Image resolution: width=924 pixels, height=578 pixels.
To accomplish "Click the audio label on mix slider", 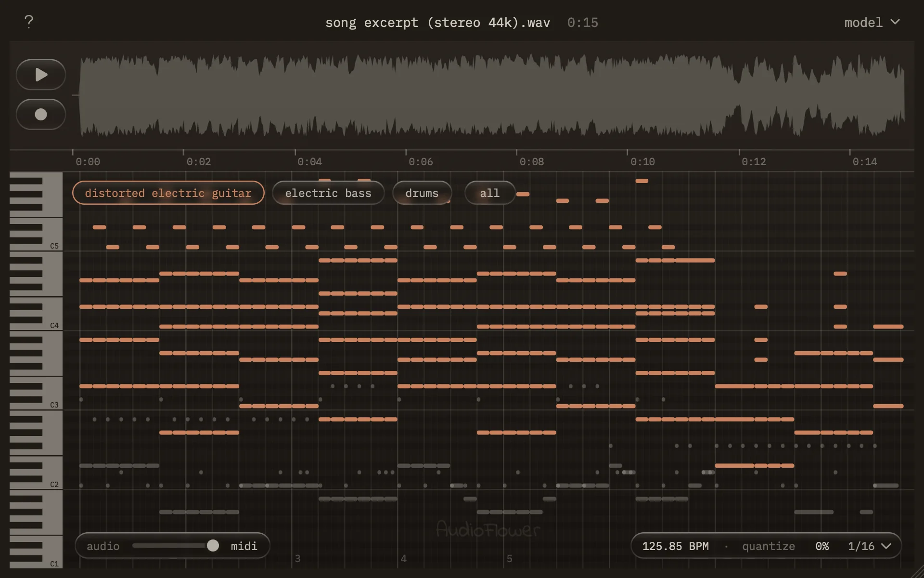I will pyautogui.click(x=103, y=546).
